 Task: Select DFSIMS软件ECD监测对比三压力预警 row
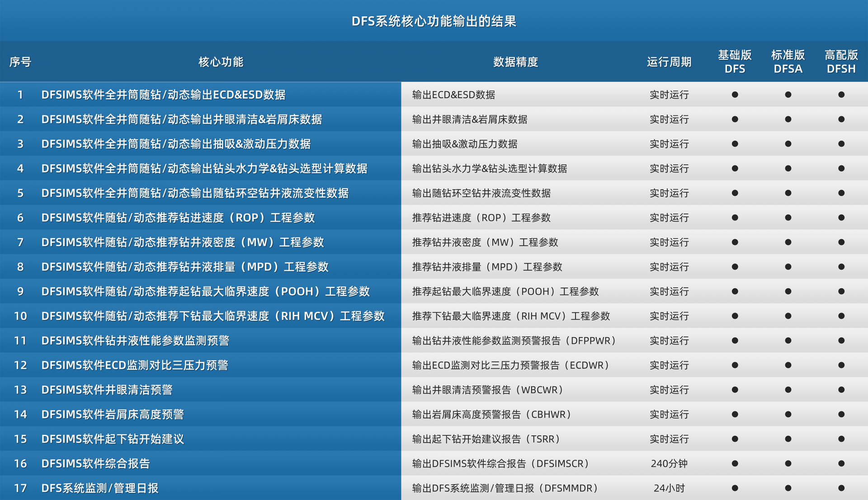(135, 365)
